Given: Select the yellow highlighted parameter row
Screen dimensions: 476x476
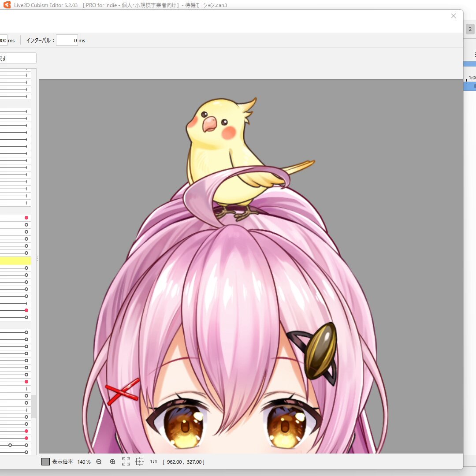Looking at the screenshot, I should point(15,261).
